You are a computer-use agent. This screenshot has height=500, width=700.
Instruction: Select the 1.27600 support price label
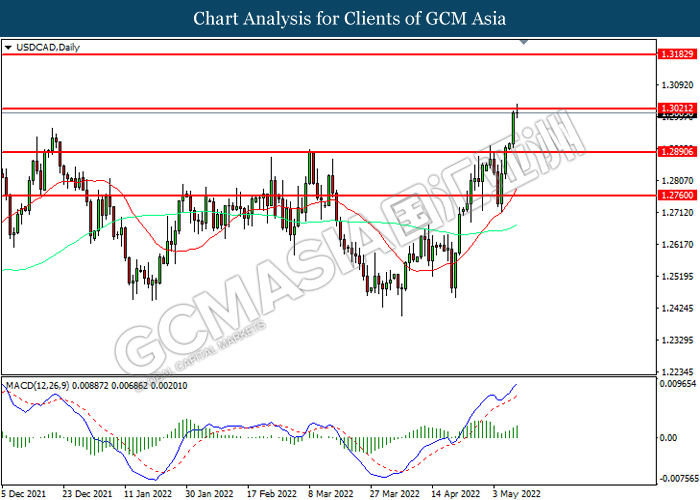[x=677, y=195]
